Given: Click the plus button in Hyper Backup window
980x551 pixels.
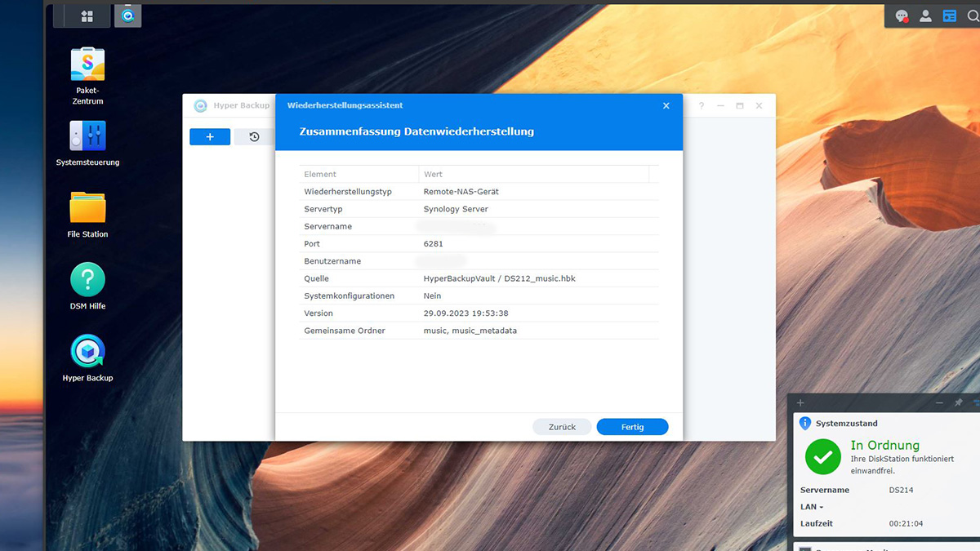Looking at the screenshot, I should [210, 137].
